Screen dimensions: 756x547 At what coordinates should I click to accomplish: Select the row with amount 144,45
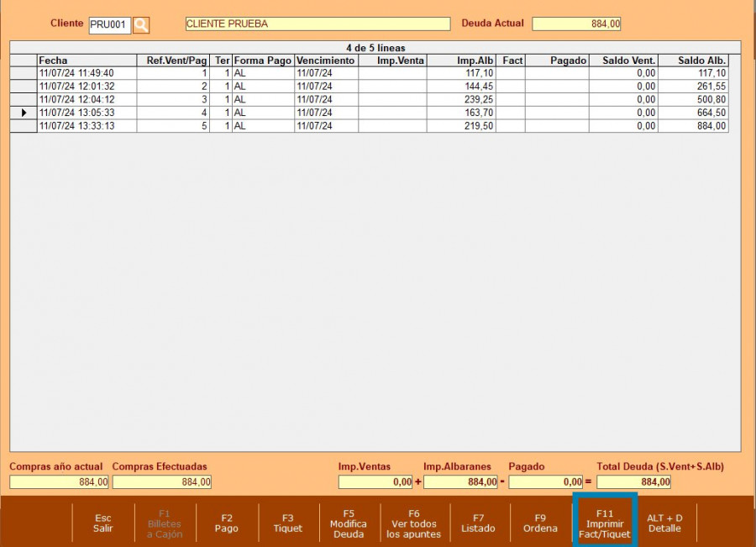point(461,87)
